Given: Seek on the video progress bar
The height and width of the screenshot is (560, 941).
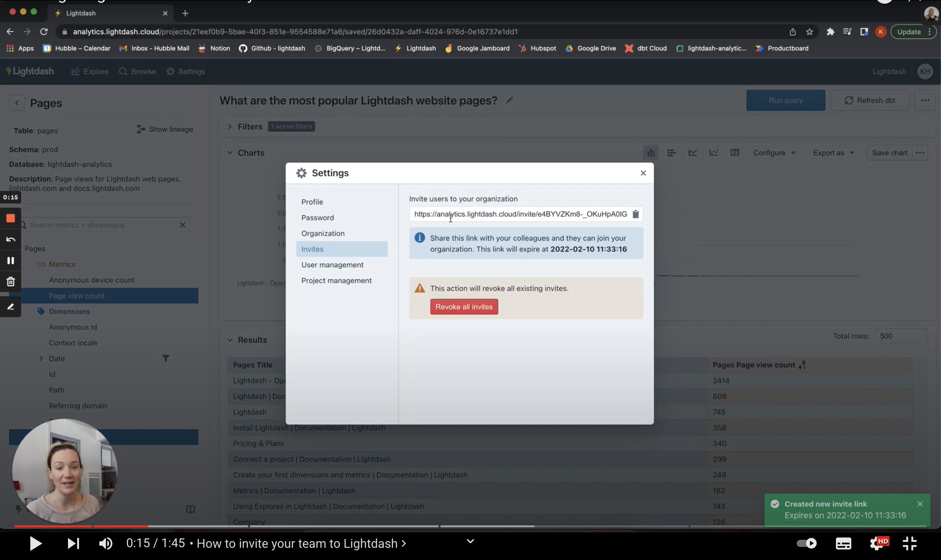Looking at the screenshot, I should click(378, 526).
